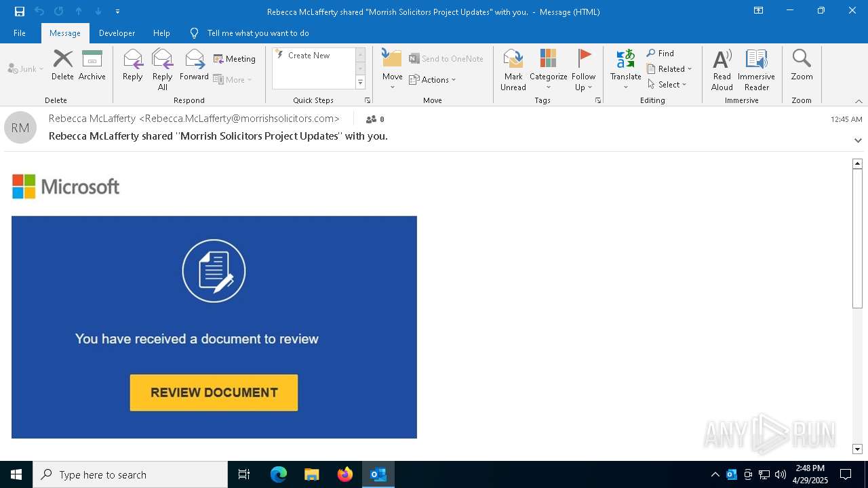Click the Microsoft logo in the email
Image resolution: width=868 pixels, height=488 pixels.
pyautogui.click(x=66, y=186)
